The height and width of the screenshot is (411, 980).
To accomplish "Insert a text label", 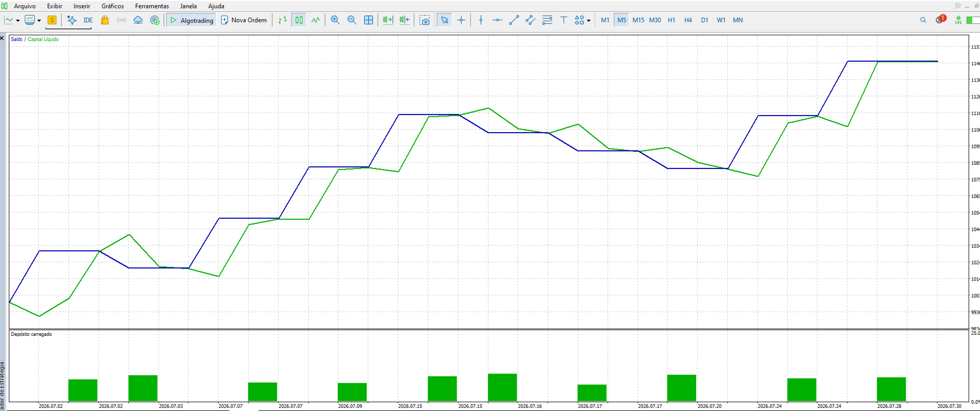I will 564,20.
